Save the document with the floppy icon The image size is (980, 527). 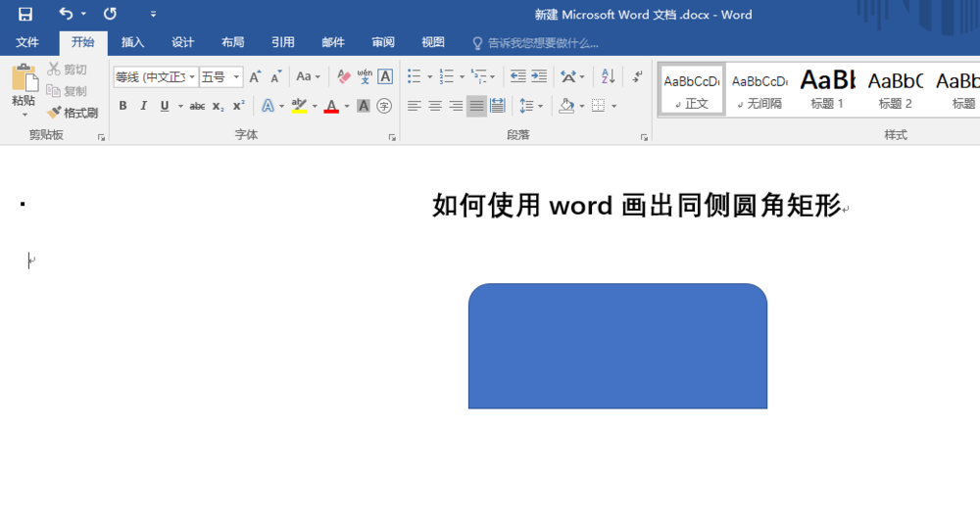pos(25,14)
